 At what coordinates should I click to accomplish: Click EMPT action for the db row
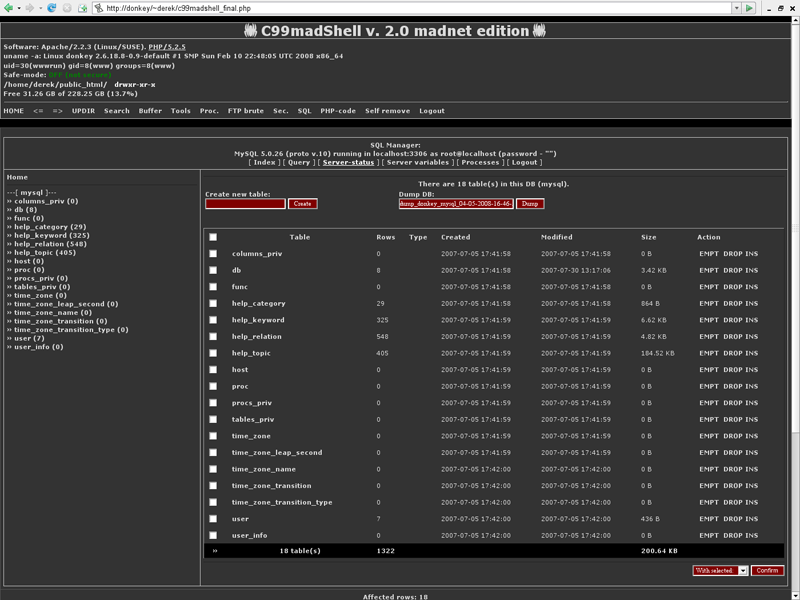709,270
